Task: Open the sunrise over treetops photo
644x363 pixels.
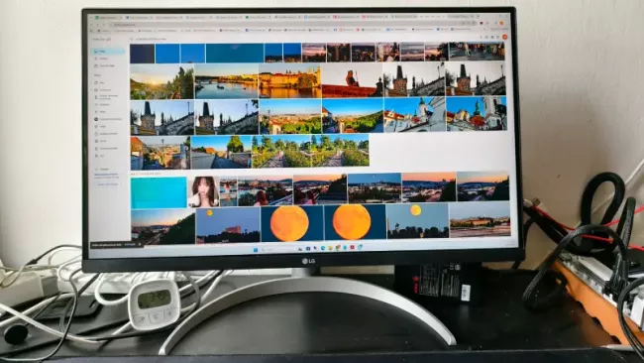Action: pos(161,81)
